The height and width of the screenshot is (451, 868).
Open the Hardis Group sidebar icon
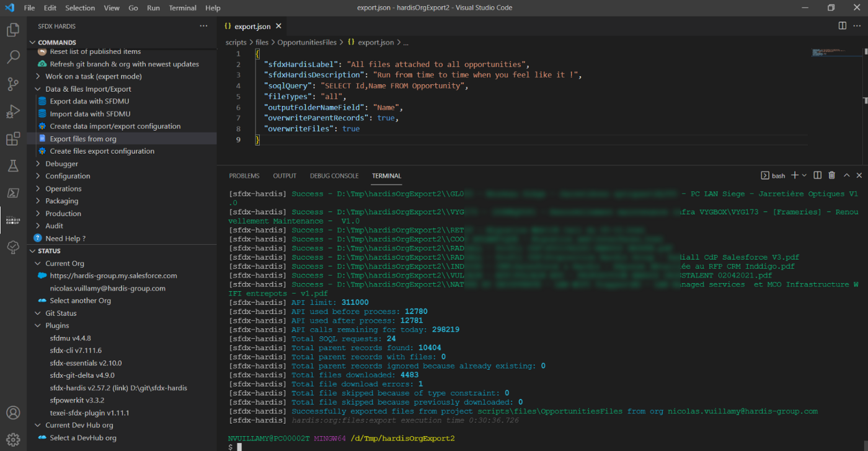pyautogui.click(x=13, y=220)
